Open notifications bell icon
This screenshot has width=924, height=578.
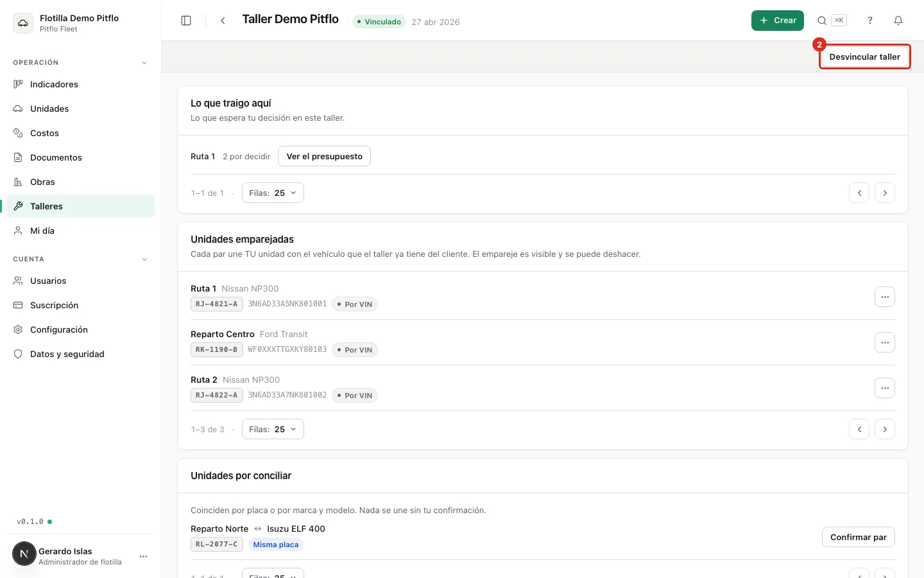898,21
